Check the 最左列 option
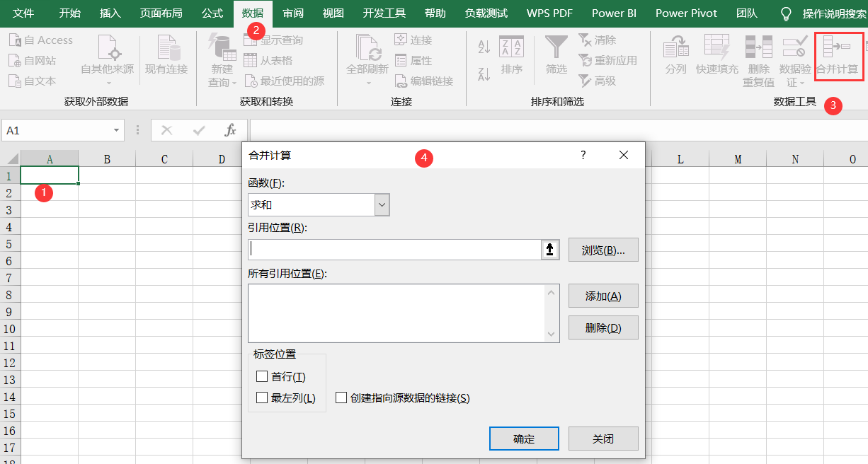This screenshot has width=868, height=464. pos(263,397)
